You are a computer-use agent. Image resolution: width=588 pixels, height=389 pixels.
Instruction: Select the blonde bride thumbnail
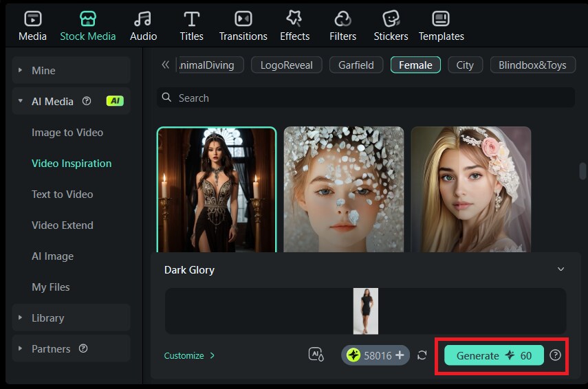(x=471, y=190)
